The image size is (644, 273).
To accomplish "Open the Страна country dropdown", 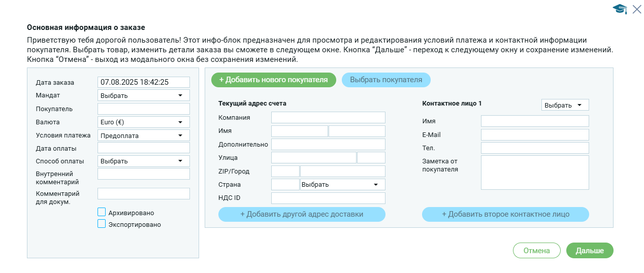I will coord(342,185).
